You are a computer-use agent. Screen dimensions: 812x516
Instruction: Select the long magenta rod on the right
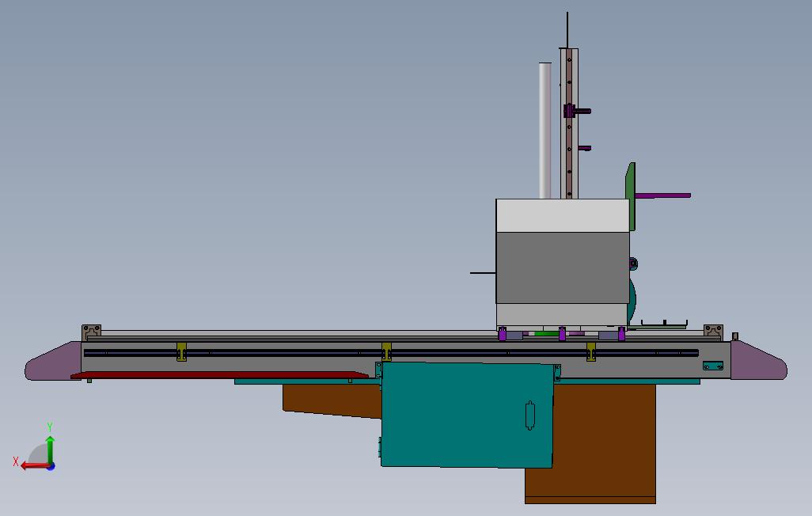click(x=663, y=195)
